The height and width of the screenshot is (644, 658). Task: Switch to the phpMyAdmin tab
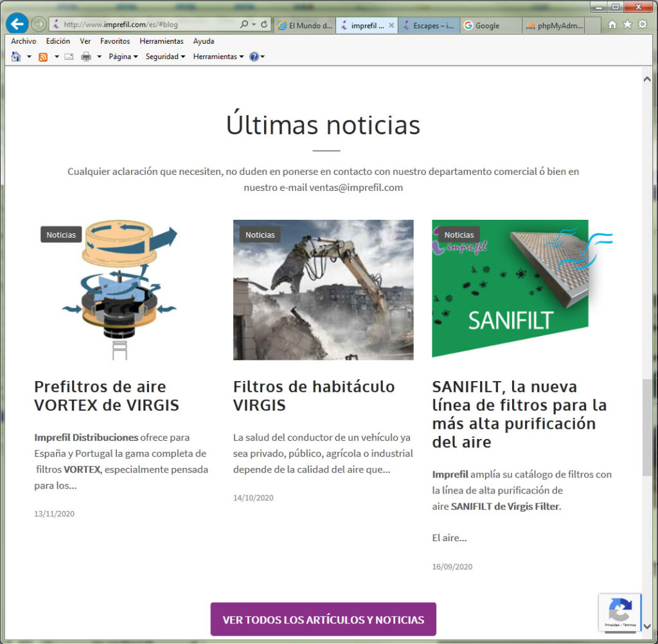point(553,26)
